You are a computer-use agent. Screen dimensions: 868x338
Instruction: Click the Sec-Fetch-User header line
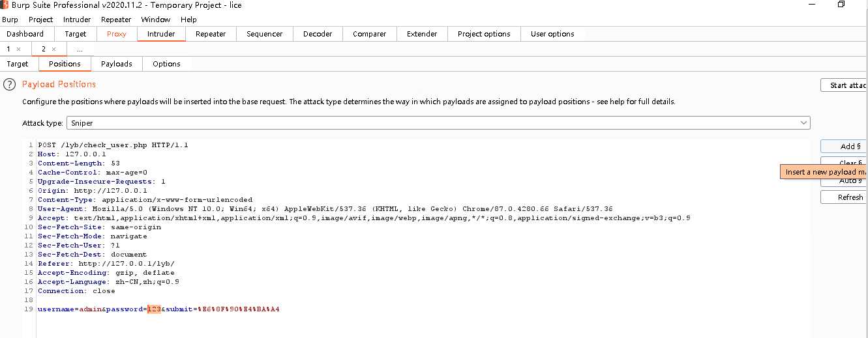click(x=78, y=246)
